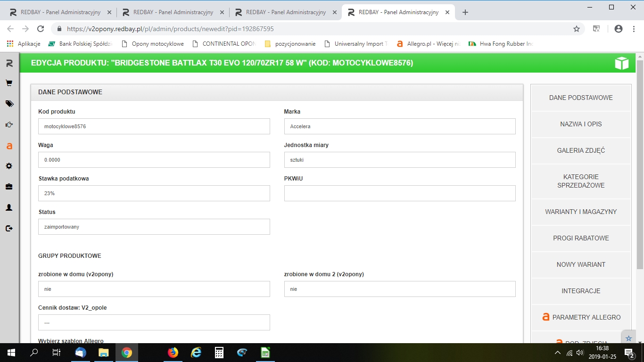The height and width of the screenshot is (362, 644).
Task: Select WARIANTY I MAGAZYNY in right menu
Action: point(581,212)
